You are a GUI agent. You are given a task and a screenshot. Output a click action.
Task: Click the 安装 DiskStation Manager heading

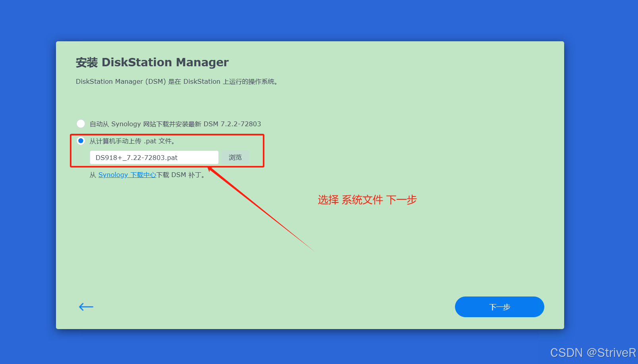152,62
